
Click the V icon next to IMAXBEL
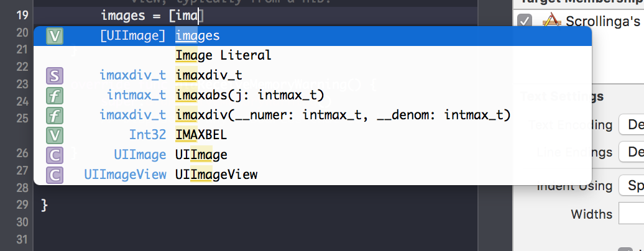pos(55,135)
